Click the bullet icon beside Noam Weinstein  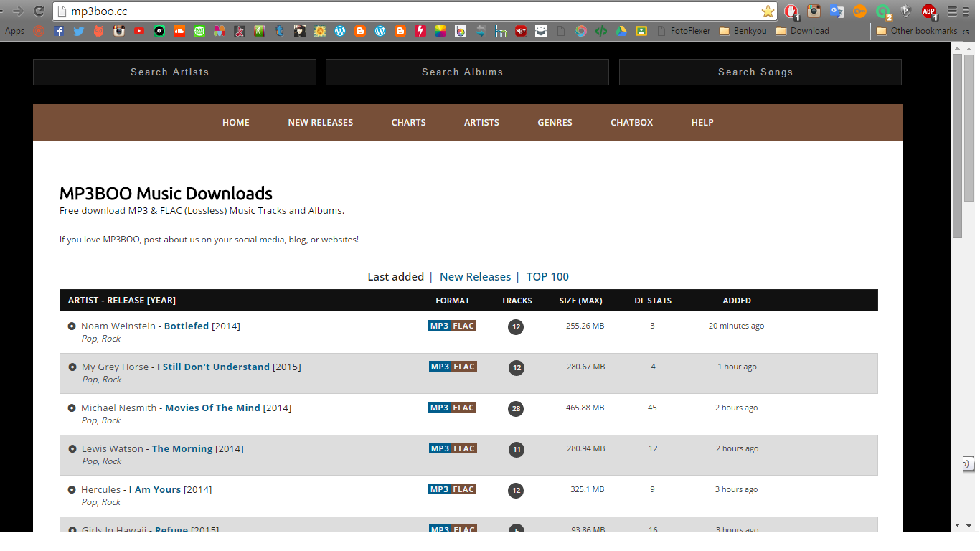[x=72, y=326]
